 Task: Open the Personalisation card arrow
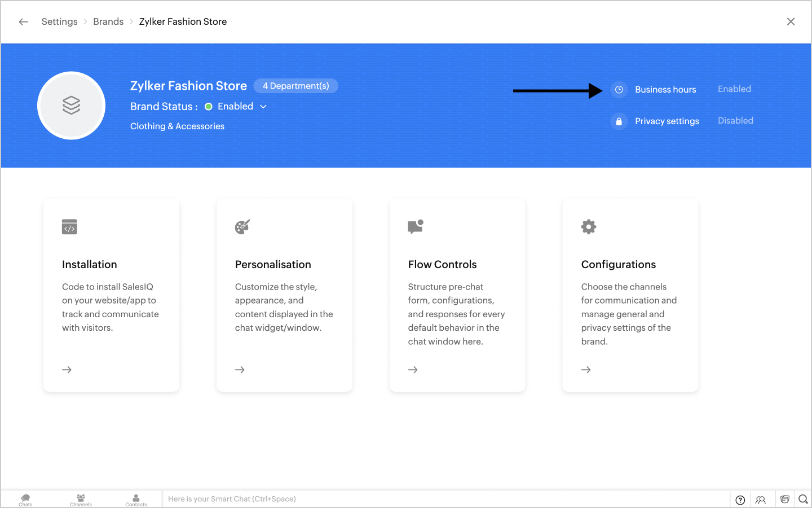coord(240,370)
